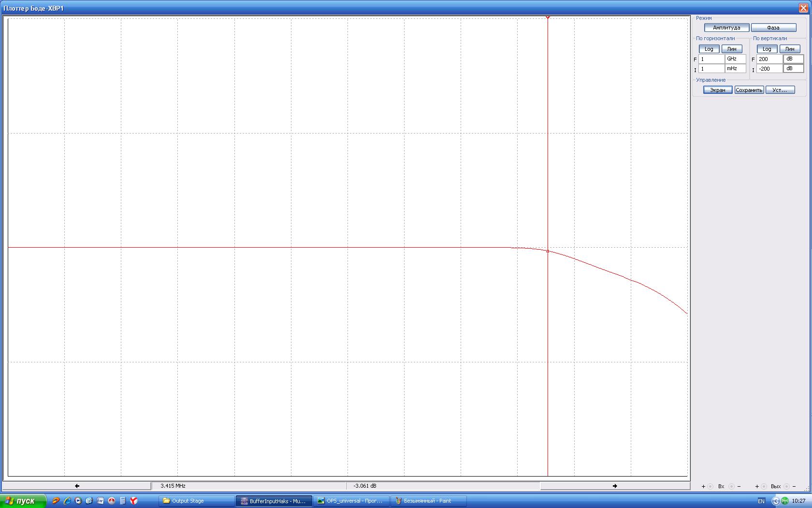812x508 pixels.
Task: Open the пуск Start menu
Action: 23,501
